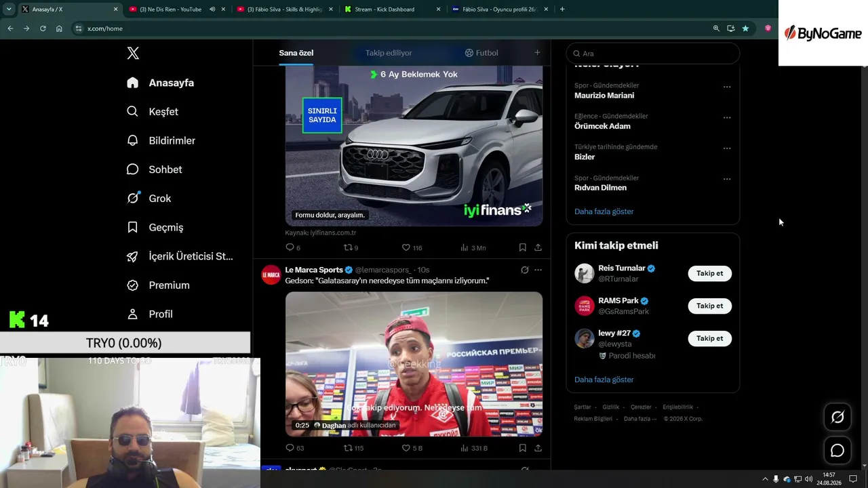This screenshot has width=868, height=488.
Task: Play the Gedson interview video
Action: tap(414, 364)
